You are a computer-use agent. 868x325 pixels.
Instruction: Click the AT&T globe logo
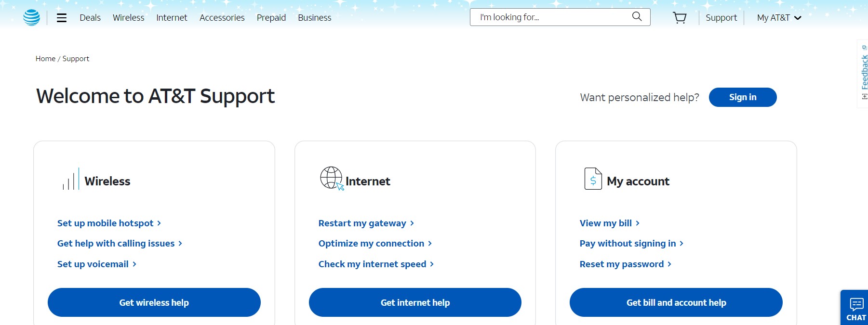32,17
